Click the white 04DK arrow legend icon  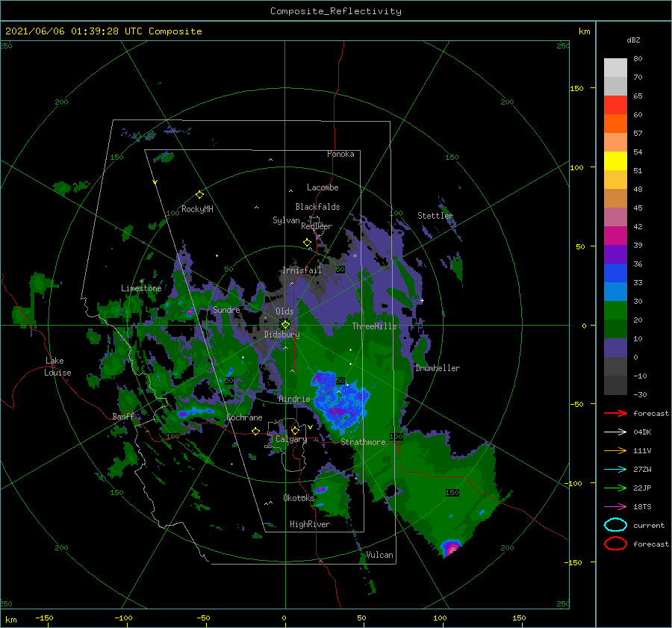click(x=615, y=432)
